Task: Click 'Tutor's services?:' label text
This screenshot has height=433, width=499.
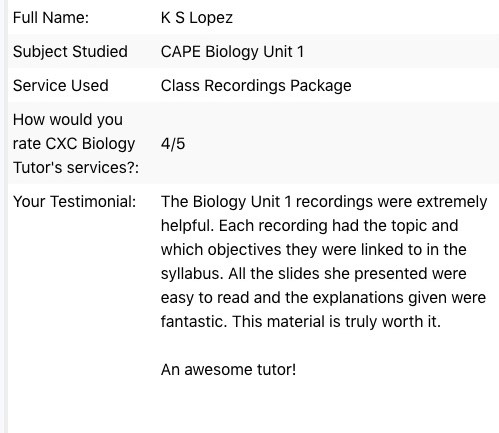Action: tap(76, 168)
